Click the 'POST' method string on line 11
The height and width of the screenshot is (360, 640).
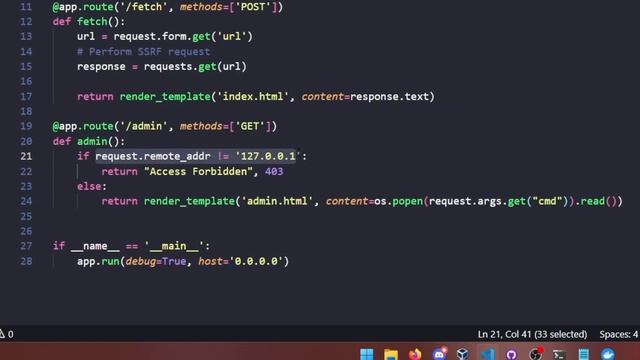tap(253, 7)
